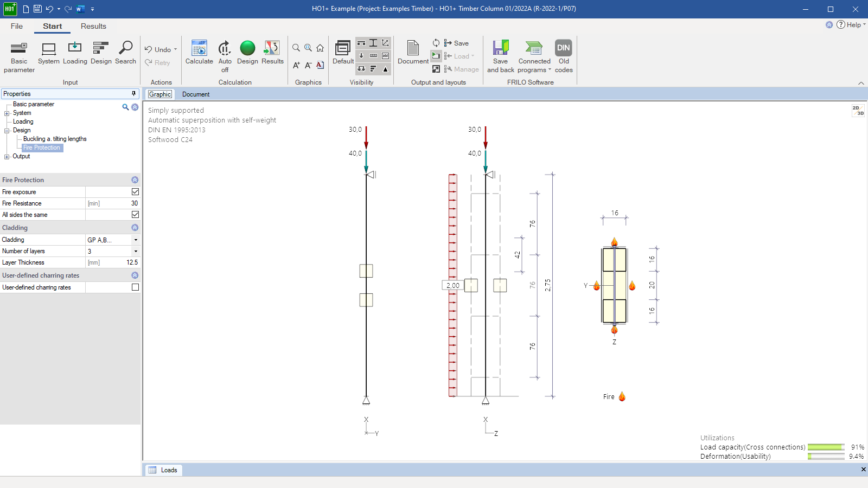
Task: Enable User-defined charring rates checkbox
Action: pyautogui.click(x=135, y=287)
